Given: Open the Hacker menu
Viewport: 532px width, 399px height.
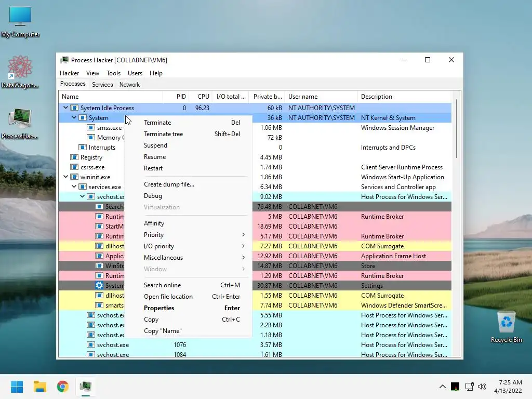Looking at the screenshot, I should click(69, 73).
